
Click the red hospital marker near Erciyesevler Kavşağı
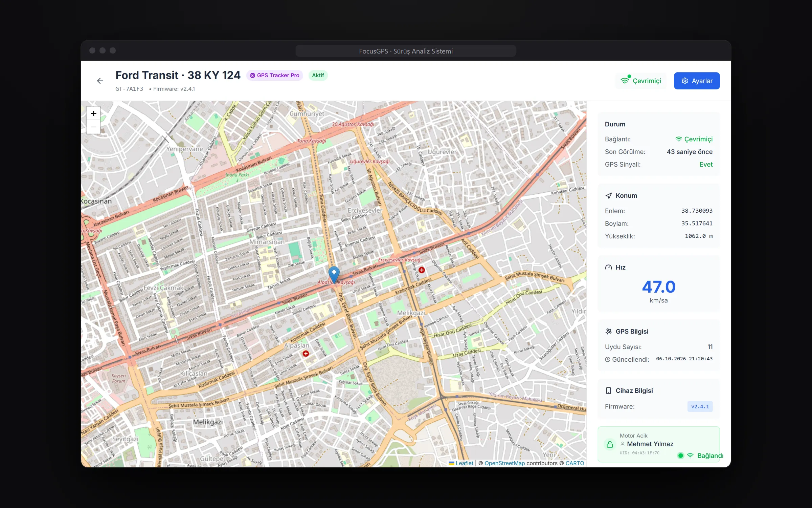point(422,270)
